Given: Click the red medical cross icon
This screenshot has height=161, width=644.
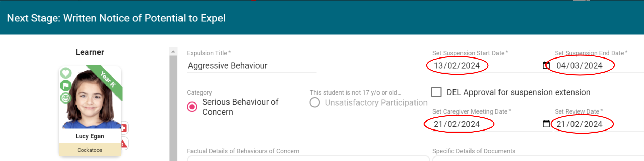Looking at the screenshot, I should click(x=124, y=128).
